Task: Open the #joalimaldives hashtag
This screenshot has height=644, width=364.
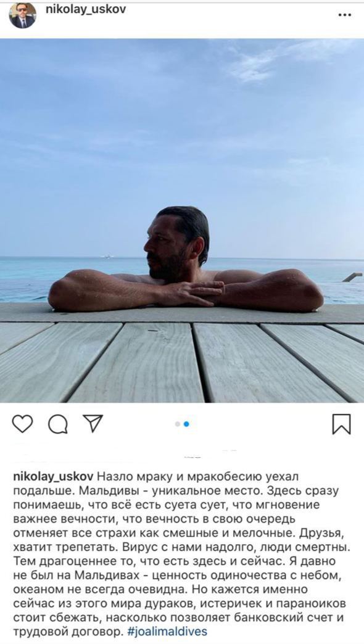Action: (168, 631)
